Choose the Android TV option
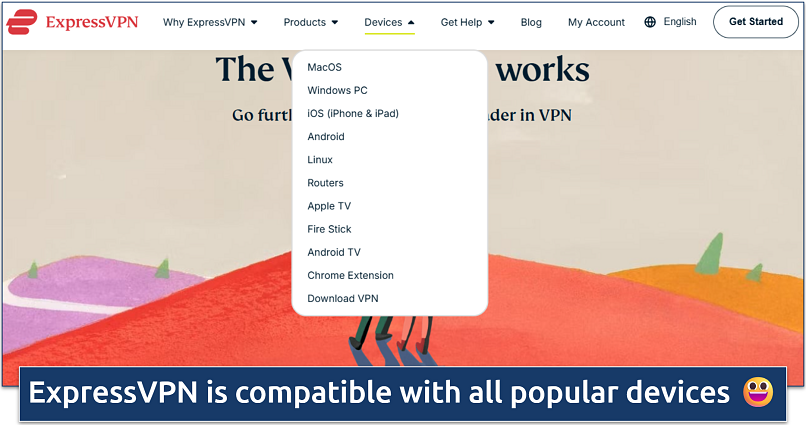 334,252
